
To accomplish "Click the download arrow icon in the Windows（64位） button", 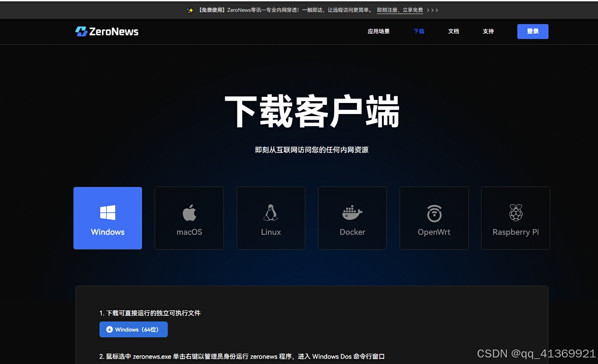I will [110, 329].
